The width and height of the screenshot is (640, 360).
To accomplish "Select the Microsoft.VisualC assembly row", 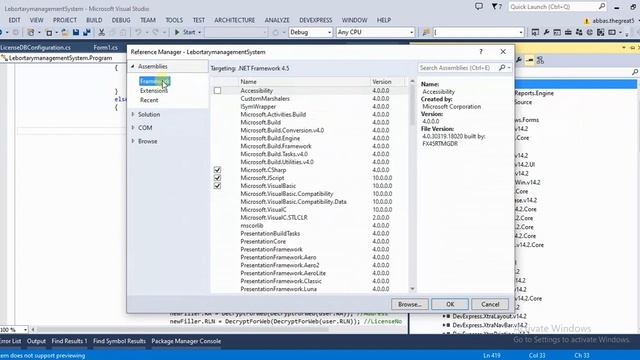I will coord(310,209).
